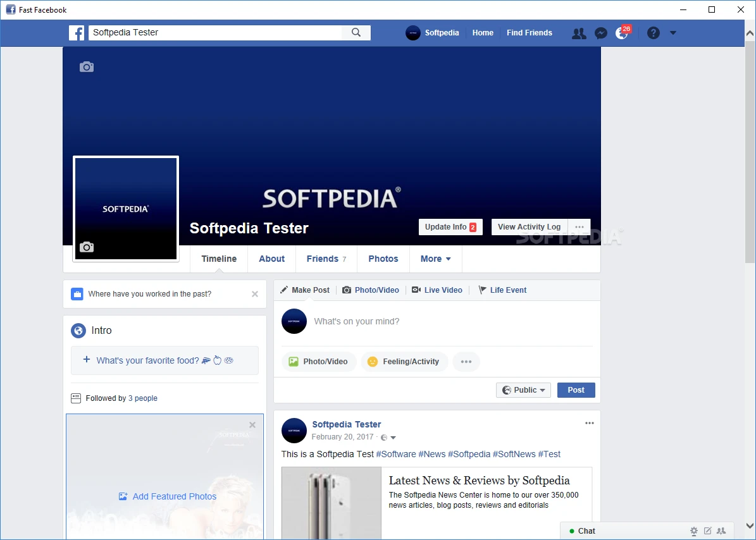Click the #Software hashtag
The image size is (756, 540).
point(396,454)
